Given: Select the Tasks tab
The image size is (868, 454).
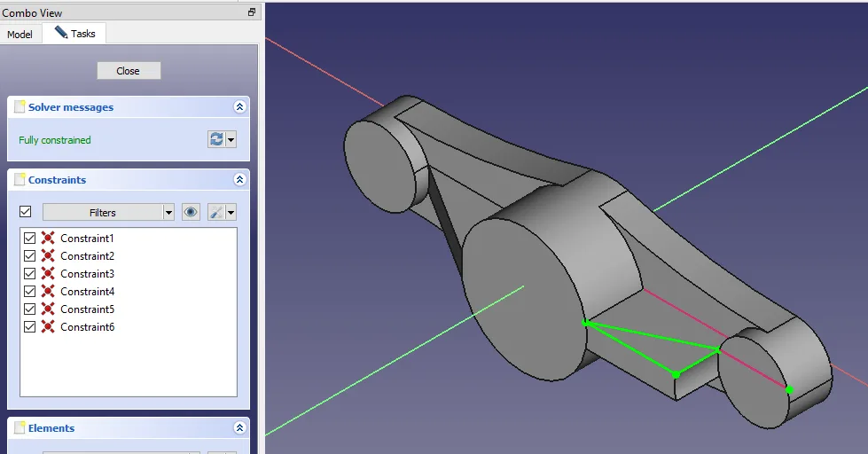Looking at the screenshot, I should [75, 34].
